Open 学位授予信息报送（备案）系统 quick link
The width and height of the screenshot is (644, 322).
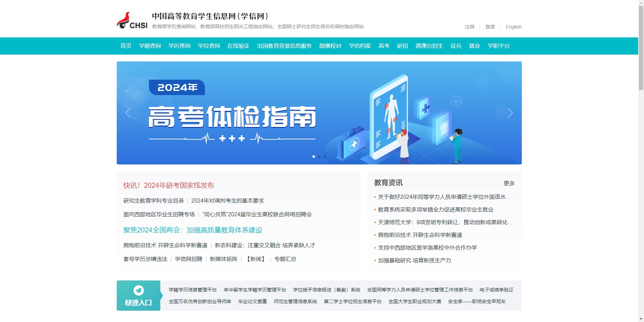pyautogui.click(x=326, y=290)
